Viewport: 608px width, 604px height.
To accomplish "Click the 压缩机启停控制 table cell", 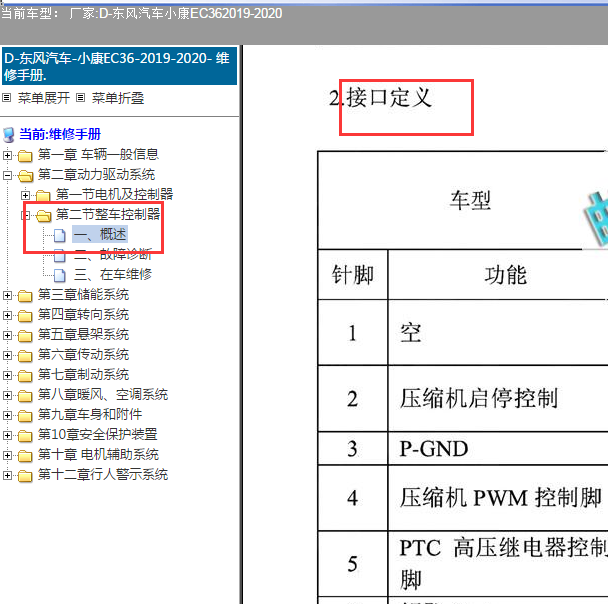I will (498, 398).
